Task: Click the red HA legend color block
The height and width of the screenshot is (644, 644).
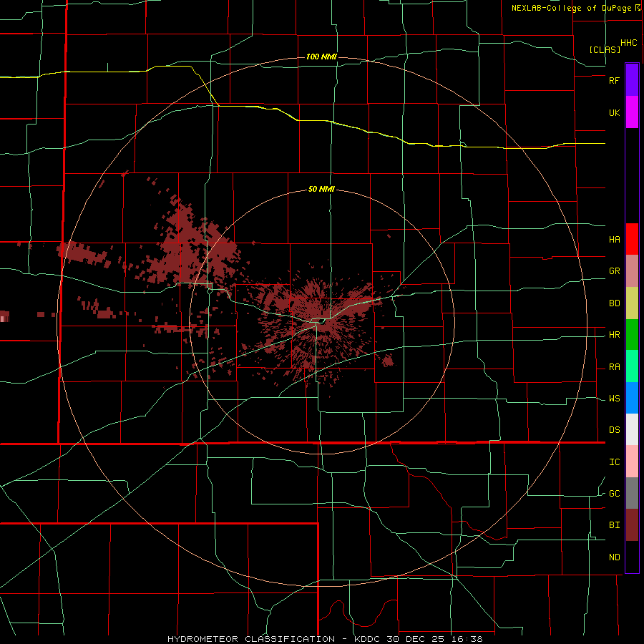Action: (x=632, y=239)
